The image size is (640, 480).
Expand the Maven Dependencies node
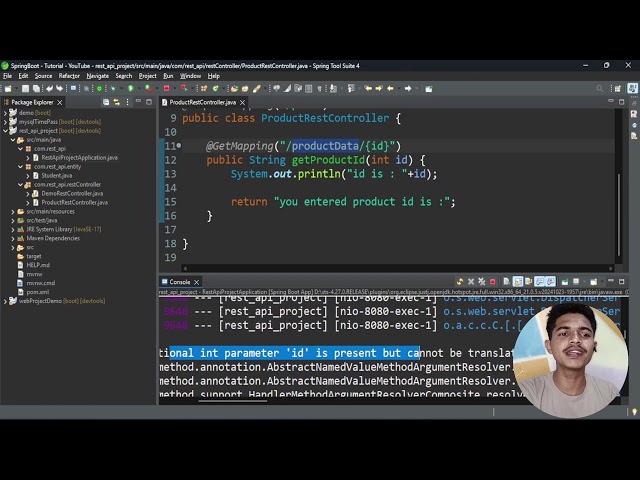coord(13,238)
